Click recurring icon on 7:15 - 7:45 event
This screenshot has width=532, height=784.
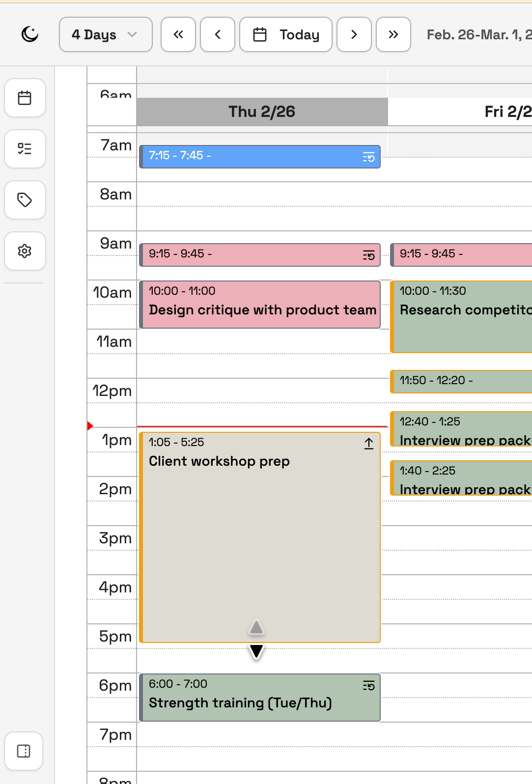pos(369,157)
